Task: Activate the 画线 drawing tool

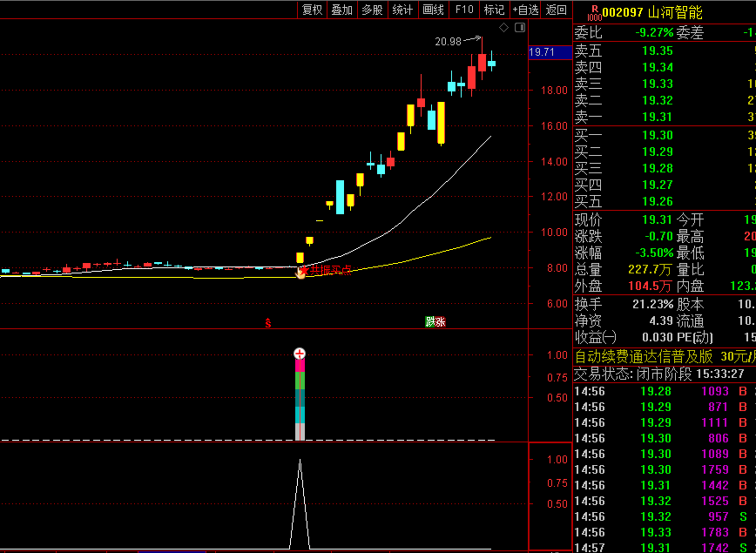Action: pos(433,10)
